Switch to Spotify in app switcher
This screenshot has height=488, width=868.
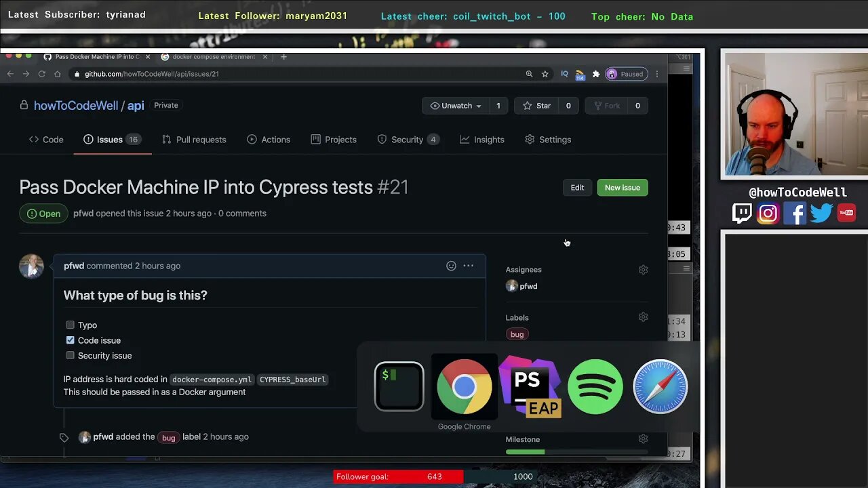coord(595,386)
